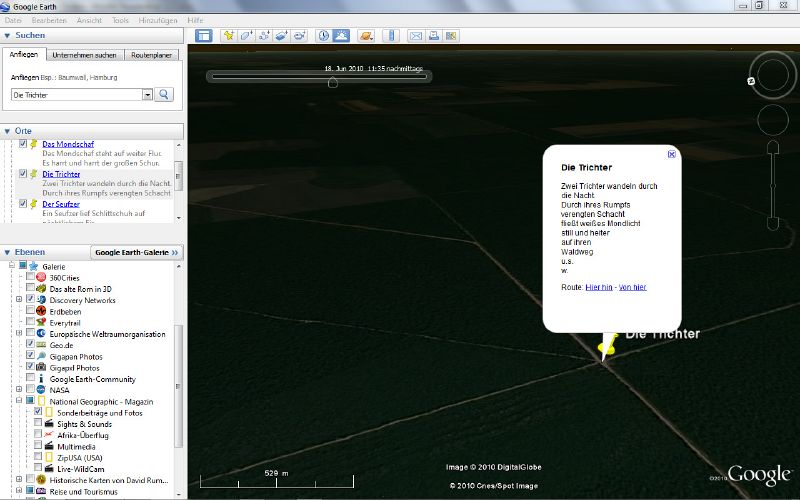
Task: Expand the Europäische Weltraumorganisation node
Action: pos(19,333)
